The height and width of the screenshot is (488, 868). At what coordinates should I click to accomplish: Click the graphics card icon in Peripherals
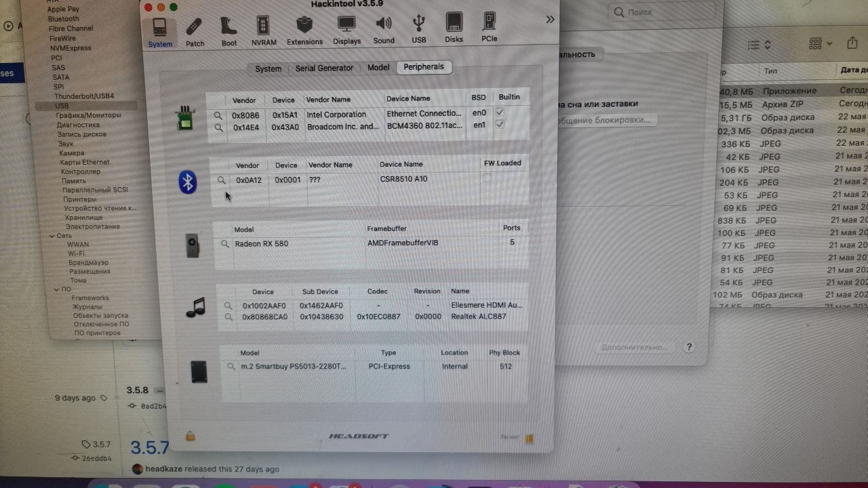tap(193, 245)
